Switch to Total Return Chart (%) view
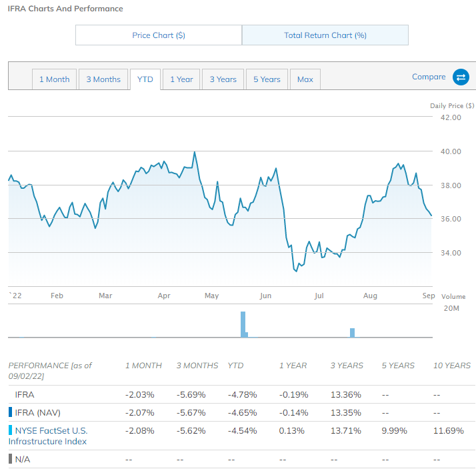Image resolution: width=476 pixels, height=471 pixels. (x=325, y=35)
